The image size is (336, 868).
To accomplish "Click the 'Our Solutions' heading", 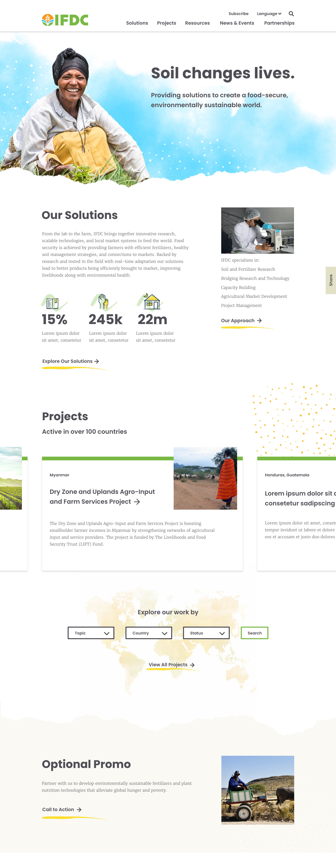I will coord(80,215).
